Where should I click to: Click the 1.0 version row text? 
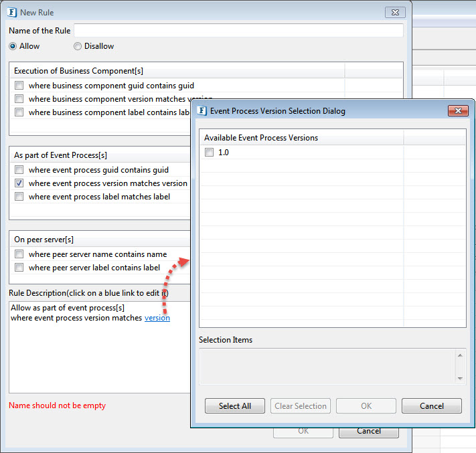click(224, 153)
